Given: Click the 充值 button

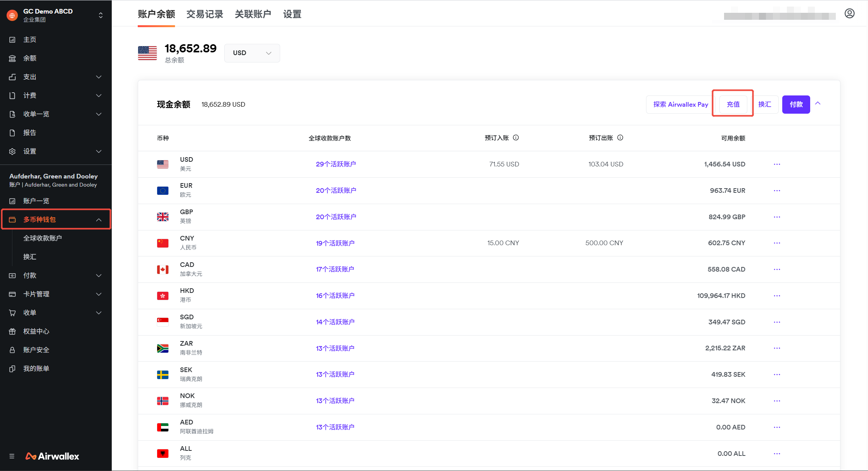Looking at the screenshot, I should pyautogui.click(x=733, y=104).
